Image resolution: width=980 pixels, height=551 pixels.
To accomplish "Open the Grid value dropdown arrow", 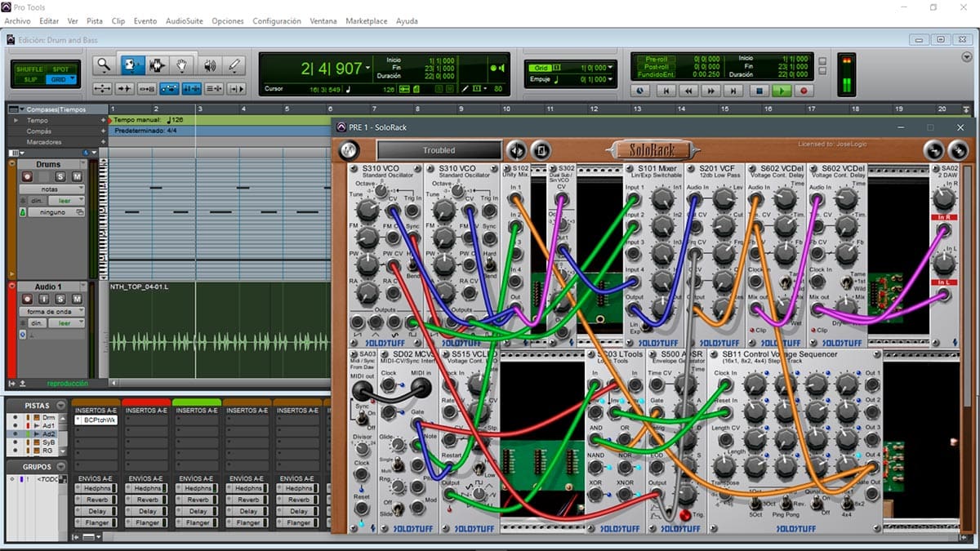I will pyautogui.click(x=610, y=68).
